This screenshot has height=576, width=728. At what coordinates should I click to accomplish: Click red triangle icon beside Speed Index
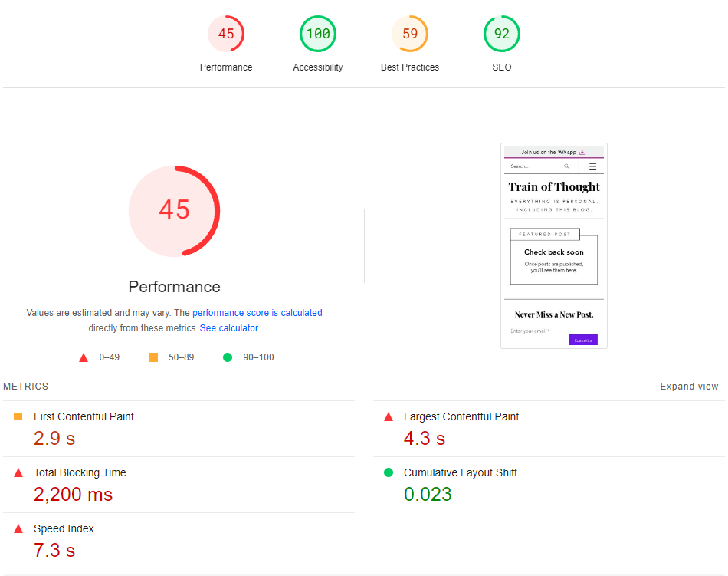click(18, 528)
